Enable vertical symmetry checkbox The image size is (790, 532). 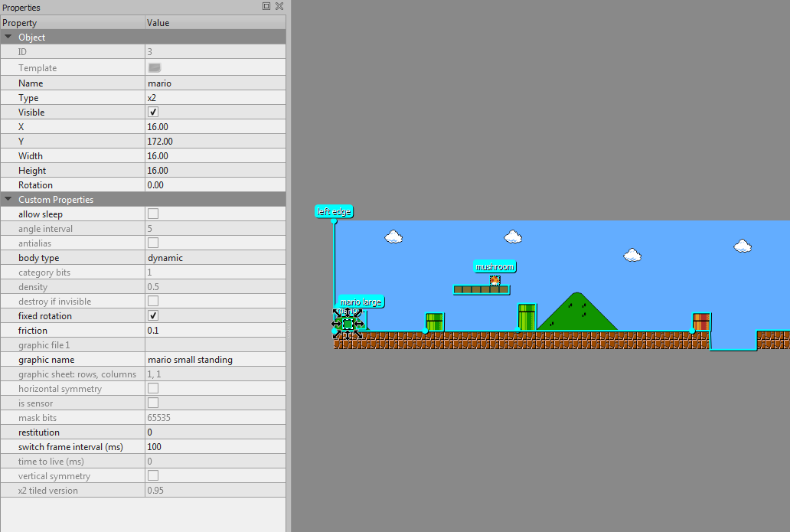tap(153, 475)
